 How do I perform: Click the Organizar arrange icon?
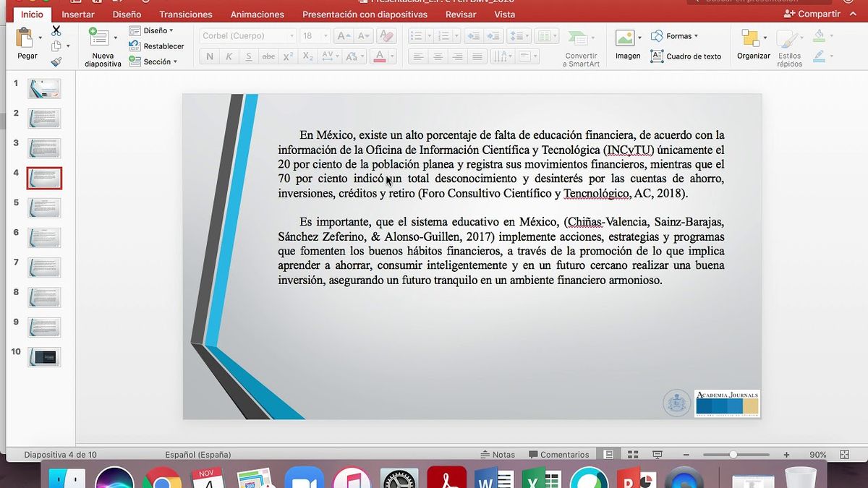[750, 38]
